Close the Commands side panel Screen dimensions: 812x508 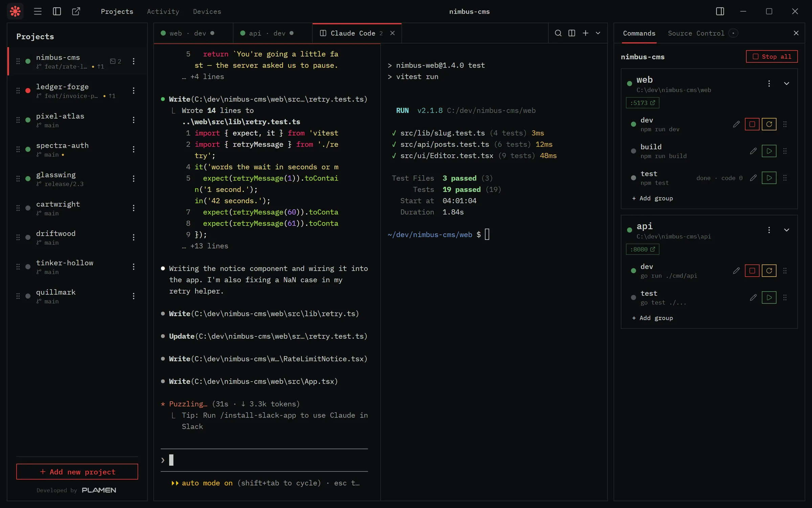[796, 33]
